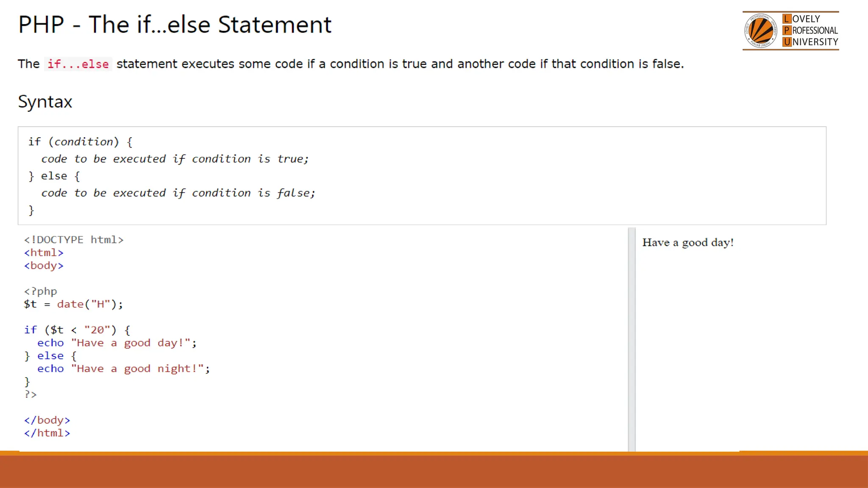Click the red if...else inline code label
The image size is (868, 488).
pos(78,64)
